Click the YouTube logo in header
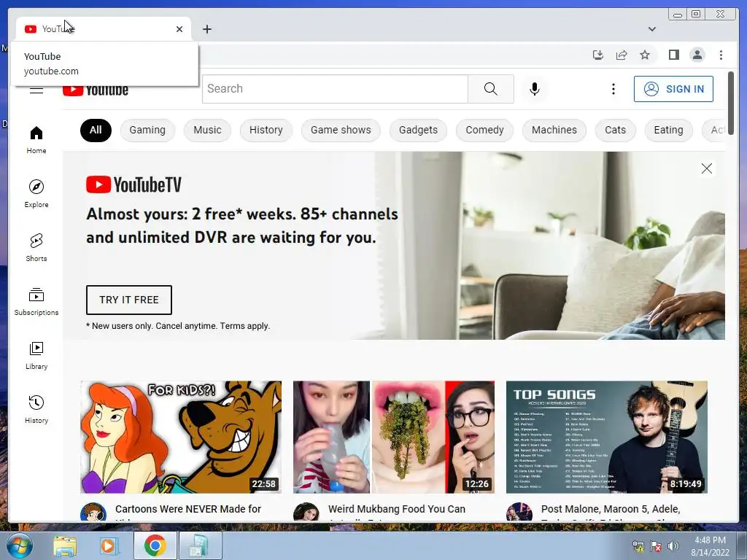747x560 pixels. (x=96, y=90)
